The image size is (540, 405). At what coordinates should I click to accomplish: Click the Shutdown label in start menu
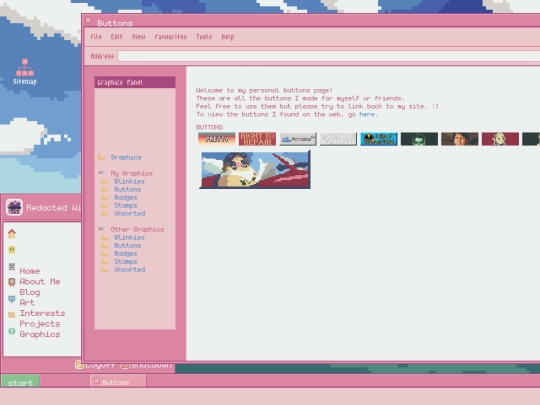pos(151,365)
